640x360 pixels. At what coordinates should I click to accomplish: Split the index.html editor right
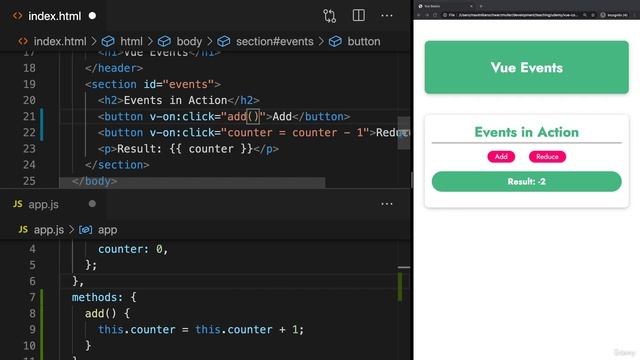coord(358,16)
